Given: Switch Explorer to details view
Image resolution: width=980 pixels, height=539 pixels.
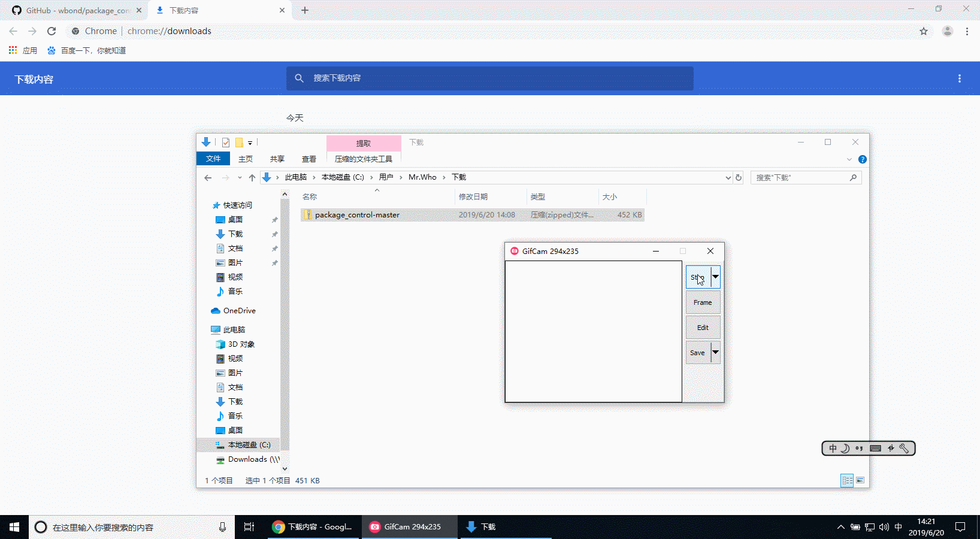Looking at the screenshot, I should coord(847,480).
